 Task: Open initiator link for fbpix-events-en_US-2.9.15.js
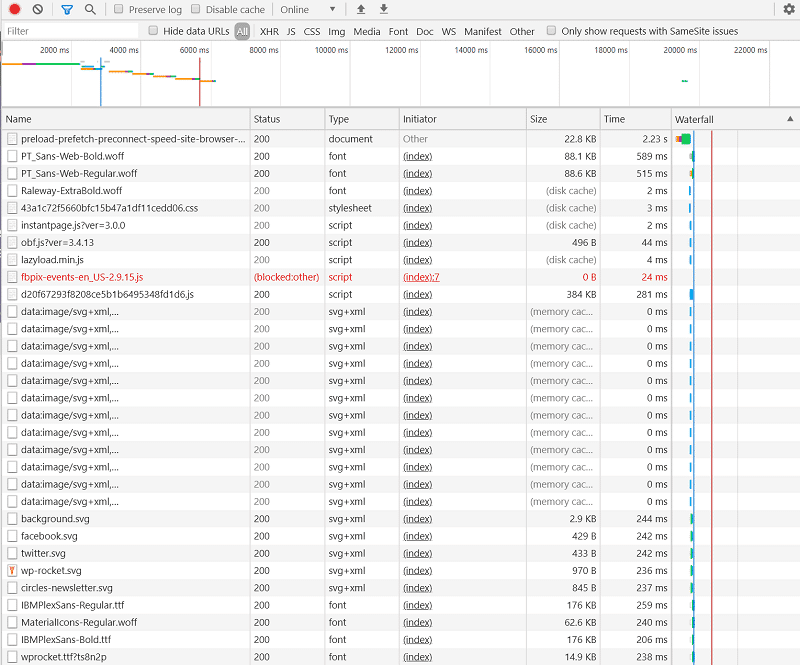pos(421,277)
